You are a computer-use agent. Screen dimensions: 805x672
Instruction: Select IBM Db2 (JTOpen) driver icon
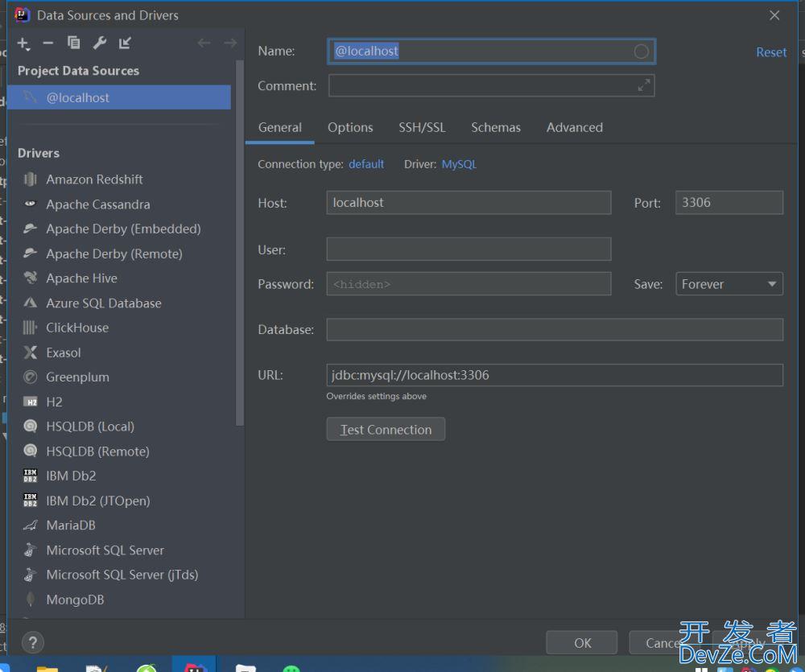(x=31, y=500)
